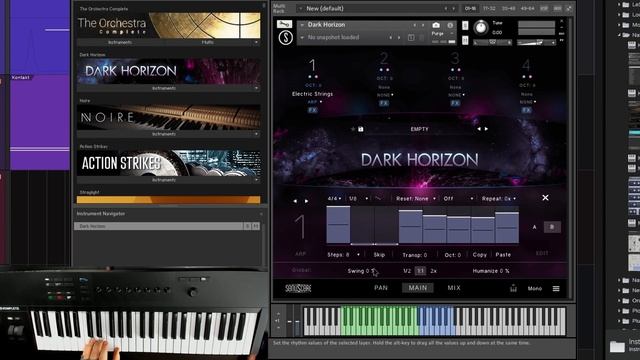Open layer 4 FX button
The image size is (640, 360).
[527, 110]
